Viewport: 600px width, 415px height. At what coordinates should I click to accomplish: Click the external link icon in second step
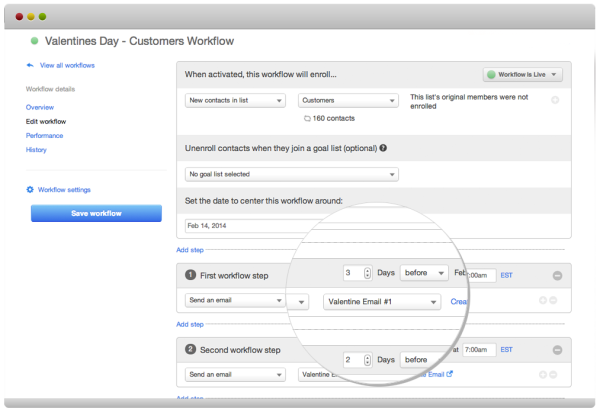[449, 374]
